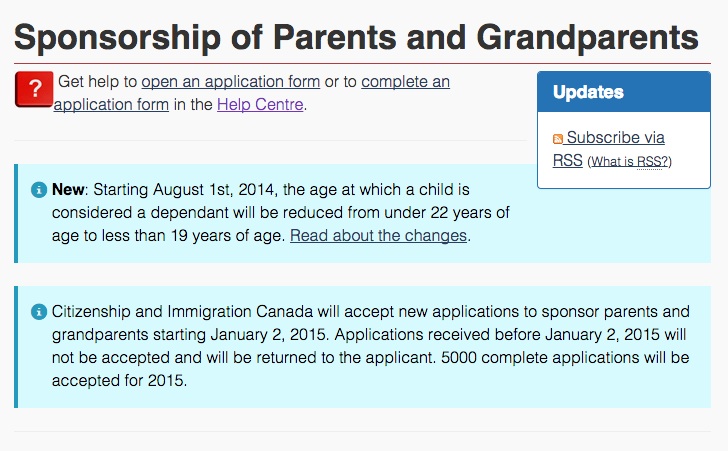Click 'grandparents starting January 2, 2015' line

coord(190,335)
